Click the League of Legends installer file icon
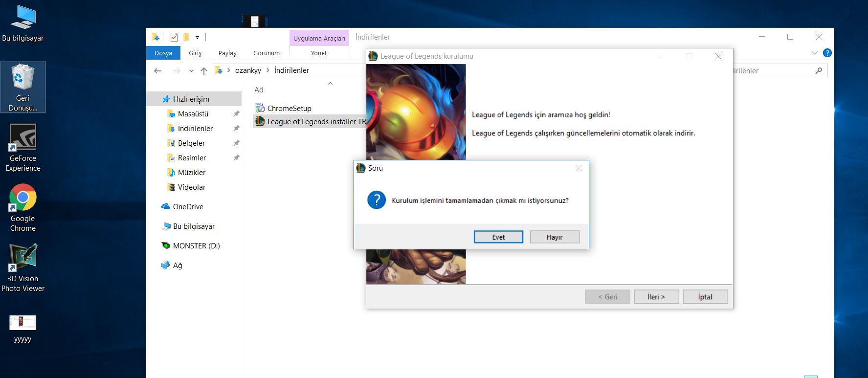The height and width of the screenshot is (378, 868). [260, 121]
